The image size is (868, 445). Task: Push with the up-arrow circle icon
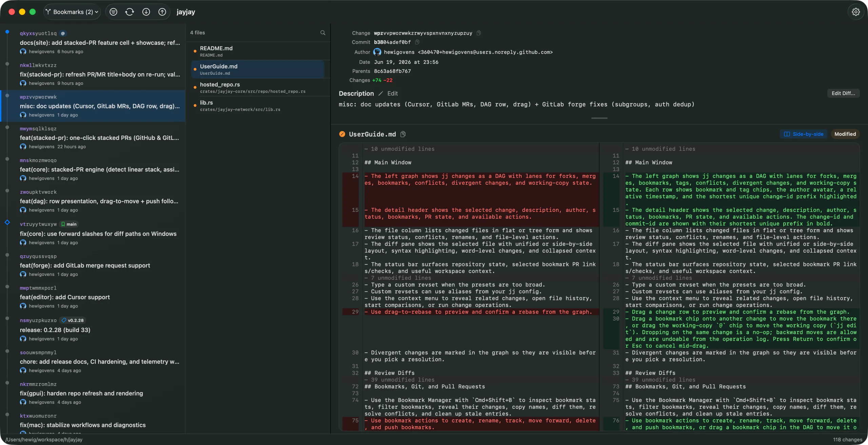pos(162,12)
